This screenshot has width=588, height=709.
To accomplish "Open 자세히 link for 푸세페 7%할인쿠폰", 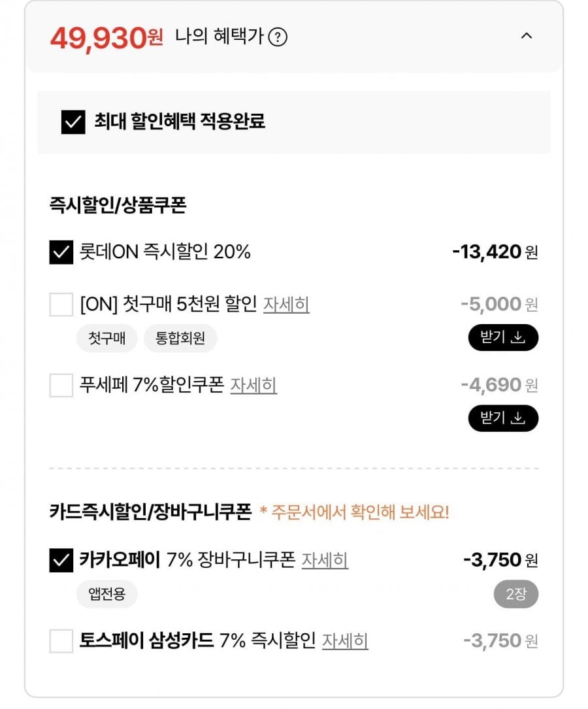I will tap(253, 386).
